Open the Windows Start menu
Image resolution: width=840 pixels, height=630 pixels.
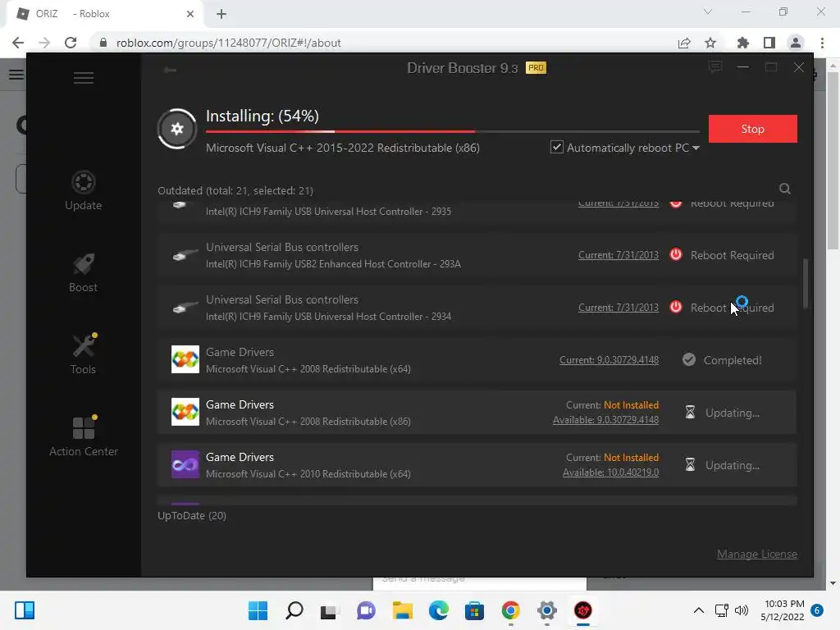click(258, 610)
